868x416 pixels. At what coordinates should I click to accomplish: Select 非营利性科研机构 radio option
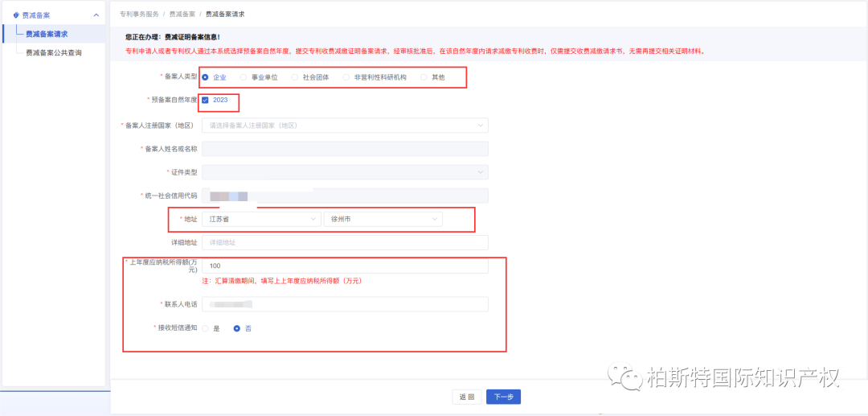click(x=375, y=77)
